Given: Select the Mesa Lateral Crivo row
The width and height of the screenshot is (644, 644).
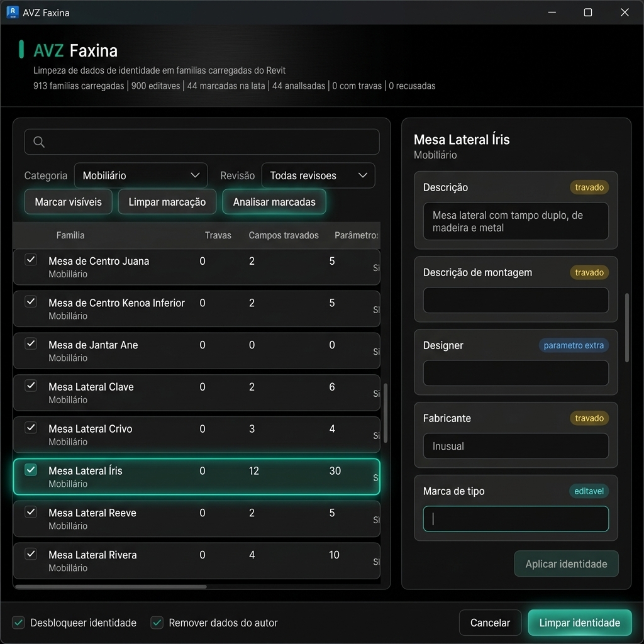Looking at the screenshot, I should (197, 435).
